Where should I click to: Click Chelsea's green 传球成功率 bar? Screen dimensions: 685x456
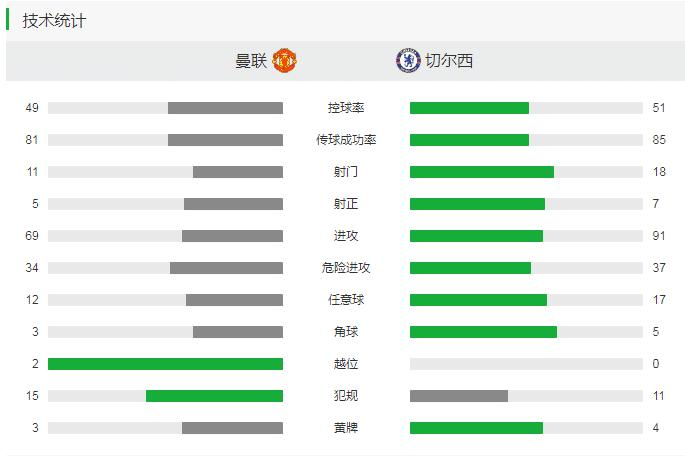coord(469,140)
